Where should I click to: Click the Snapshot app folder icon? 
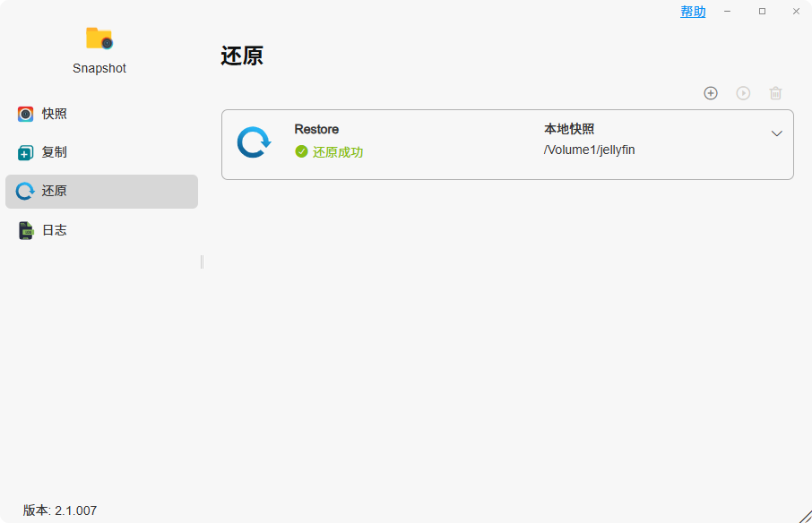tap(99, 39)
